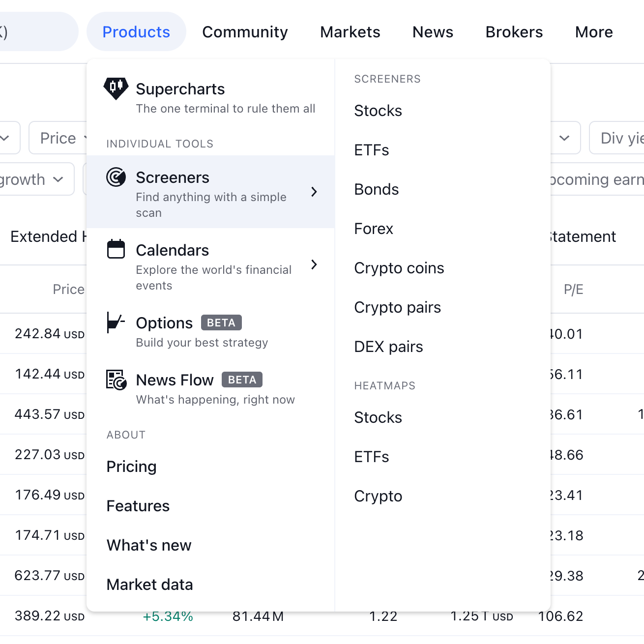Expand the Screeners submenu arrow

[x=314, y=192]
